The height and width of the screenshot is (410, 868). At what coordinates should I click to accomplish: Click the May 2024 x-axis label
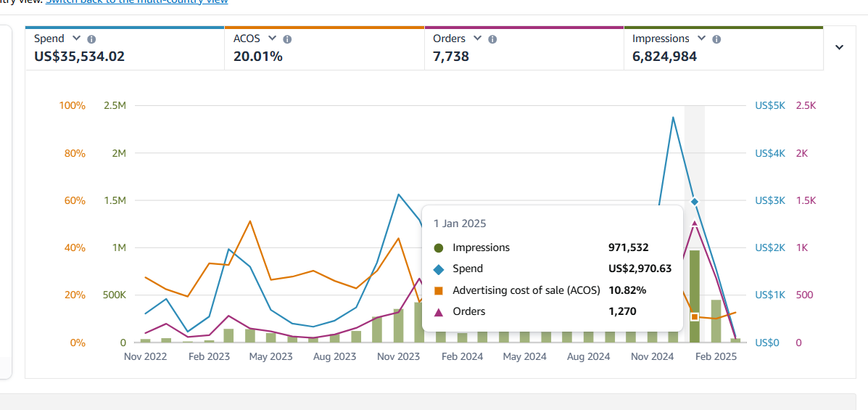pyautogui.click(x=525, y=357)
